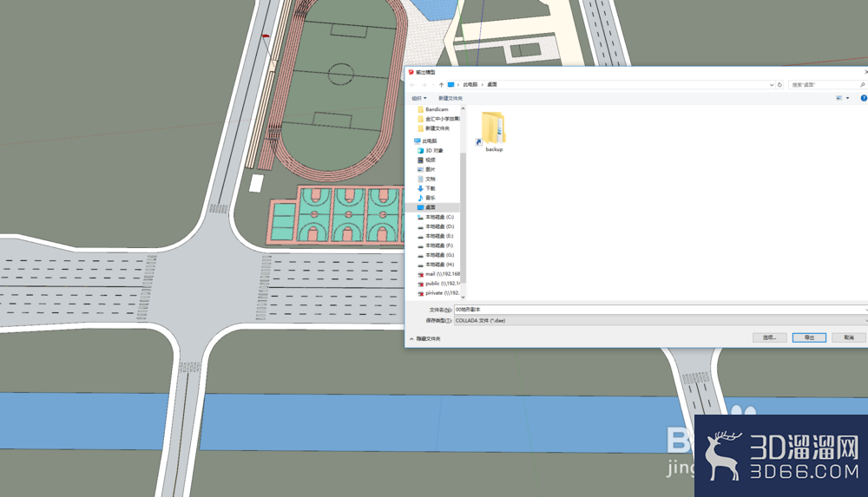Click 桌面 in the address path
The width and height of the screenshot is (868, 497).
[492, 85]
